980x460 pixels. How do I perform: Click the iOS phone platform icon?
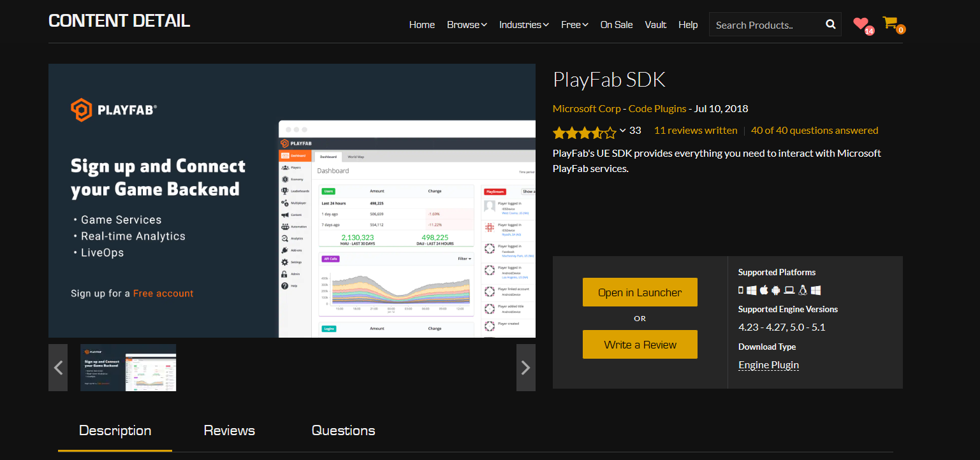(x=741, y=291)
